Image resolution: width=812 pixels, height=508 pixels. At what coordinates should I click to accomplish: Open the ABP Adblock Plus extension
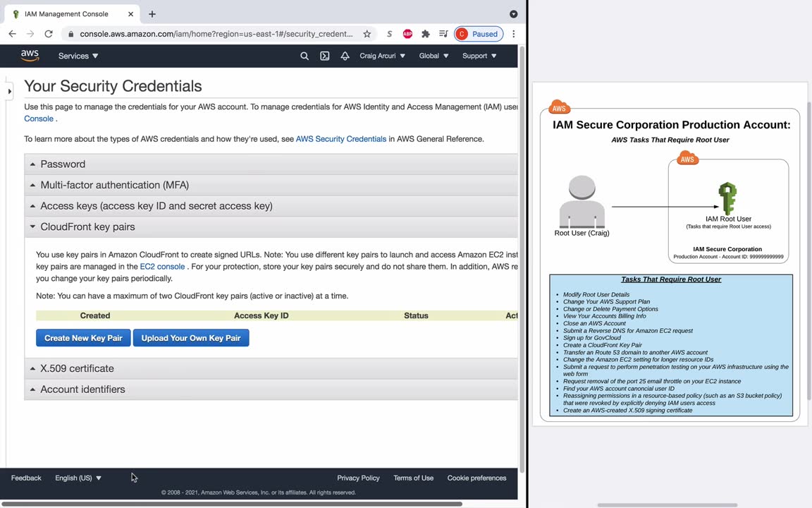407,34
